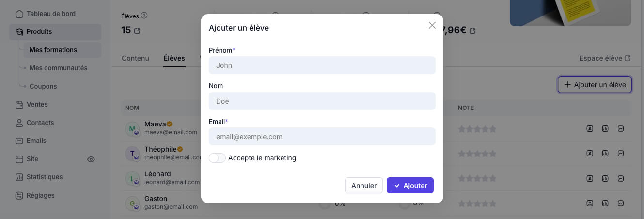
Task: Click the Tableau de bord icon
Action: 19,14
